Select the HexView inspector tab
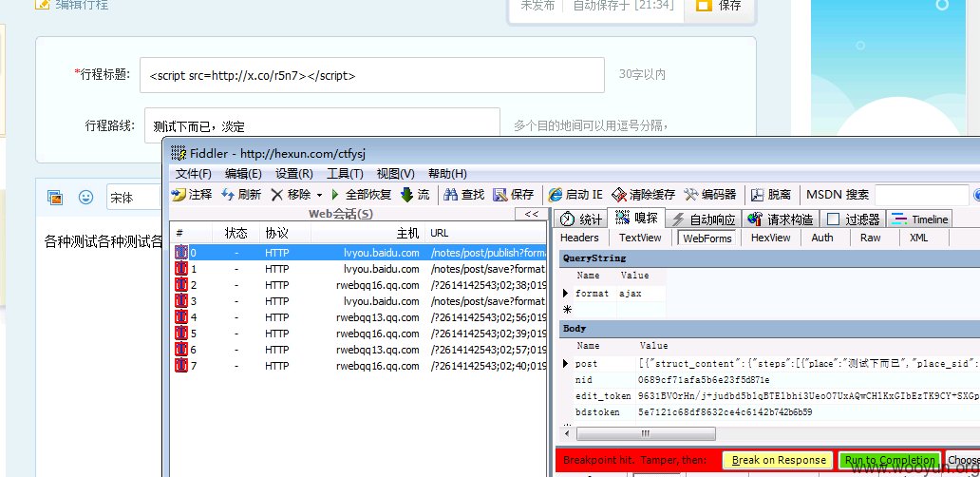The width and height of the screenshot is (980, 477). pos(771,238)
